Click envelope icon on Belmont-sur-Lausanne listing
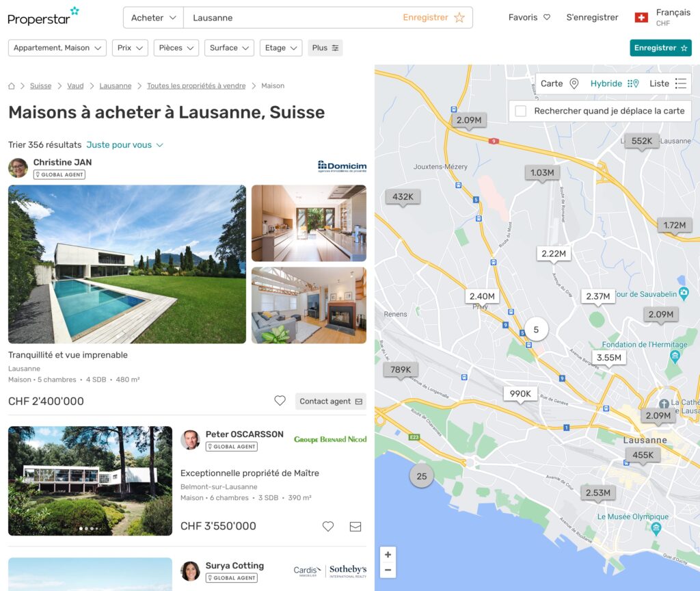The image size is (700, 591). 355,527
